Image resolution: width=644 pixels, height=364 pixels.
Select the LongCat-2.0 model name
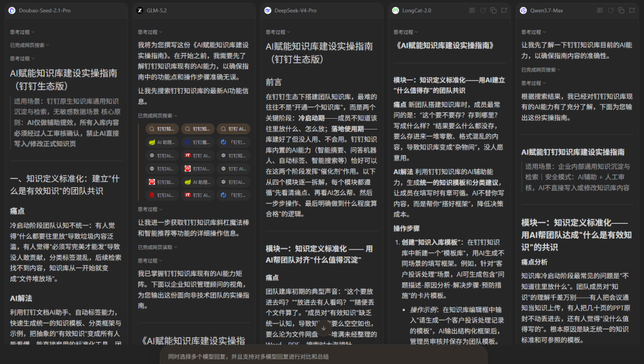click(x=416, y=11)
